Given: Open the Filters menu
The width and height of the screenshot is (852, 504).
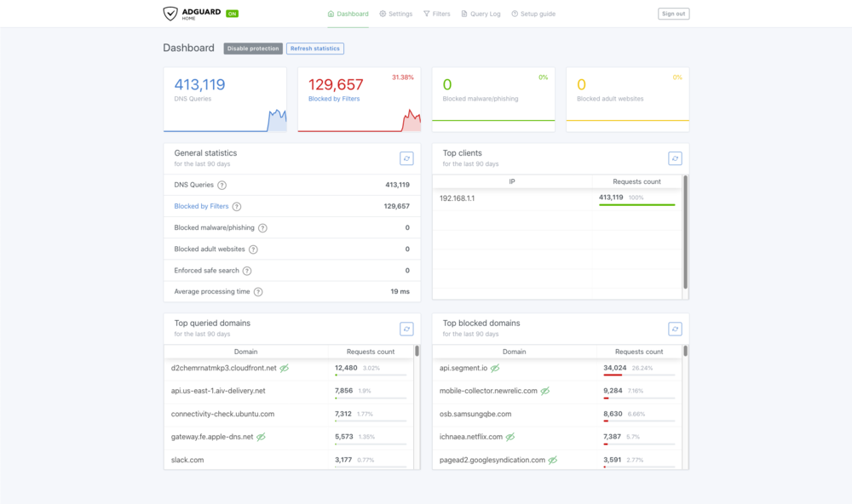Looking at the screenshot, I should click(437, 14).
